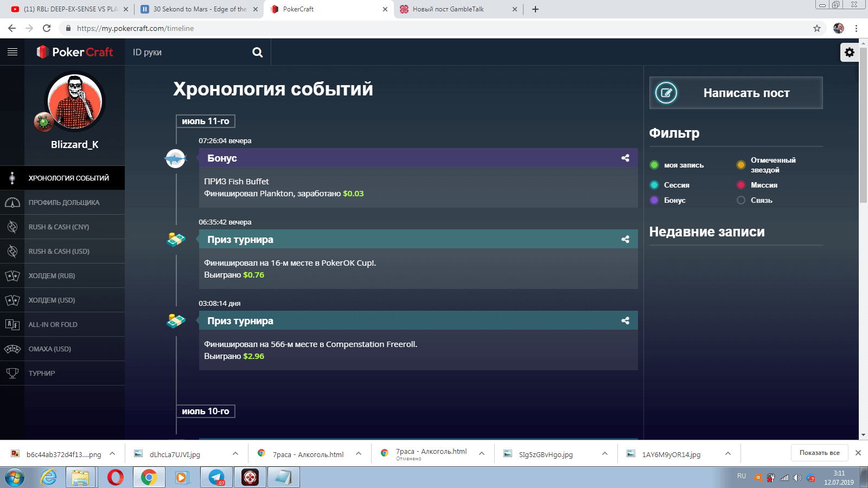Click the Написать пост button
Image resolution: width=868 pixels, height=488 pixels.
pos(736,93)
